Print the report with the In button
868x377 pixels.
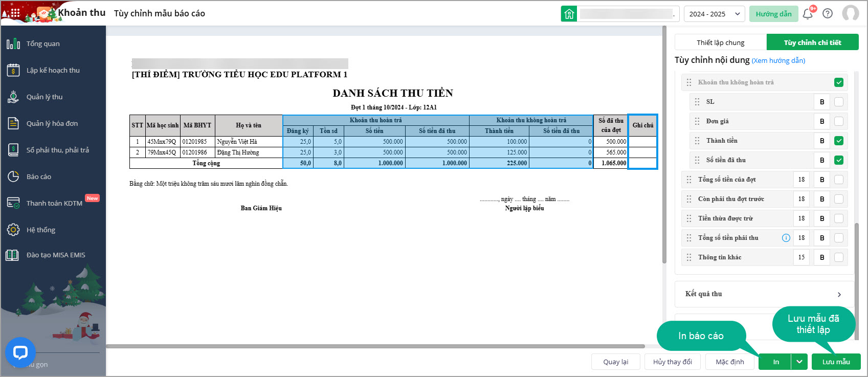coord(776,362)
